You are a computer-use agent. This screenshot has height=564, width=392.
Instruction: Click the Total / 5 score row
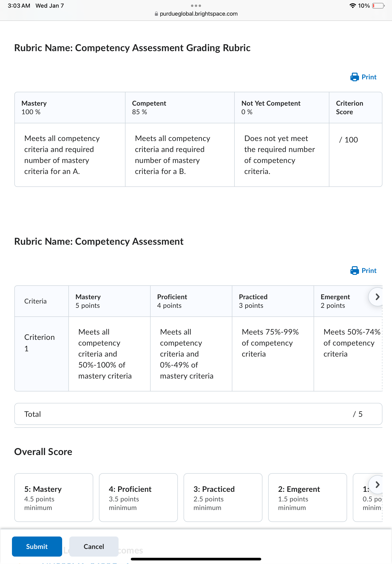pos(198,414)
